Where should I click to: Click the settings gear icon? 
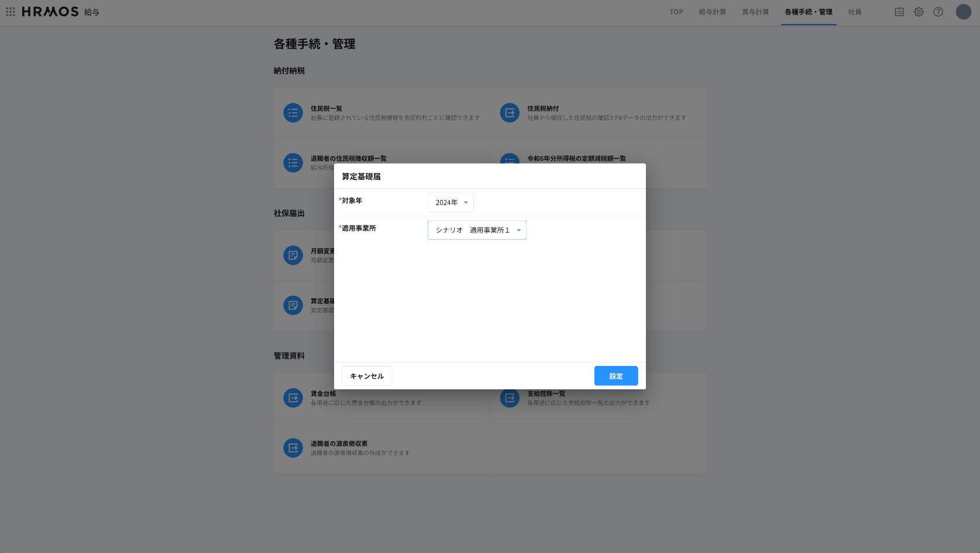click(x=919, y=12)
